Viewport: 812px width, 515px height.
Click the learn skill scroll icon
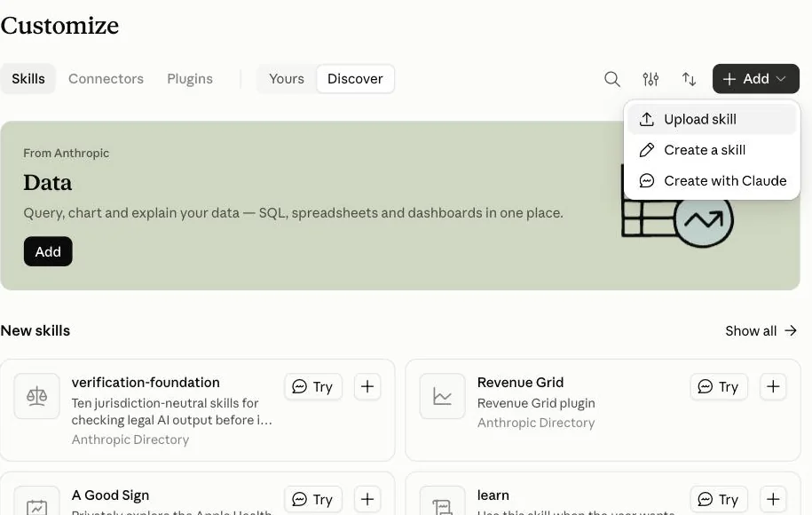click(442, 502)
